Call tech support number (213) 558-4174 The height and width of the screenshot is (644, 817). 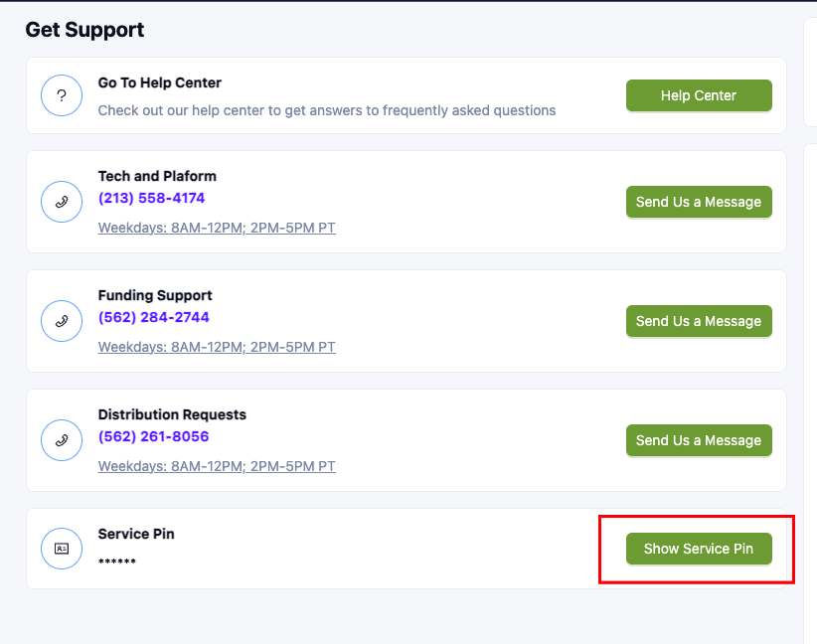(152, 198)
